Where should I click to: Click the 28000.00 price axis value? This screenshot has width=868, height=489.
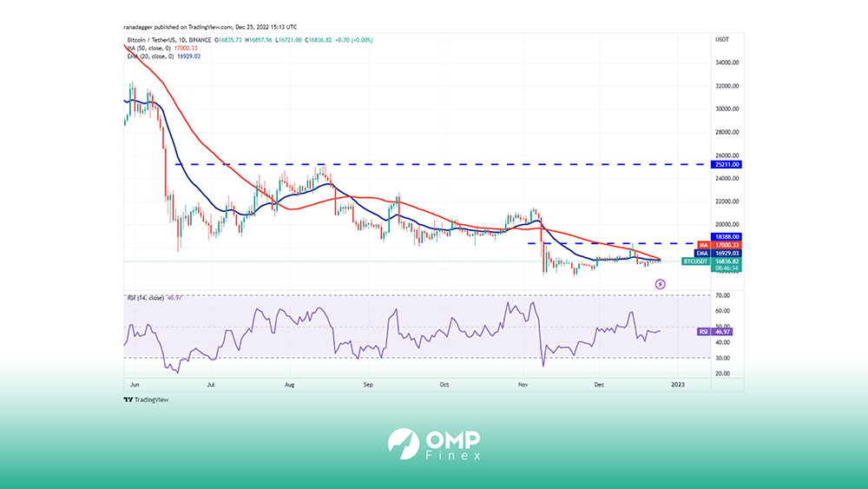[727, 132]
